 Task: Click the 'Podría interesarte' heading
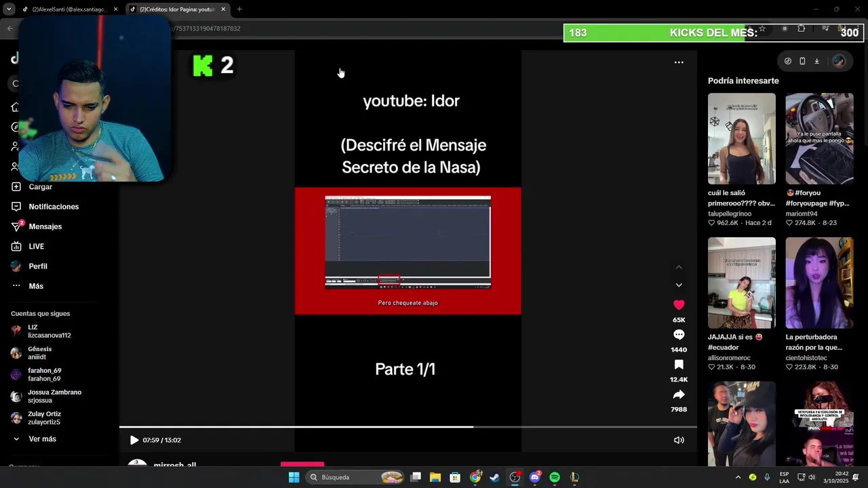(x=743, y=81)
